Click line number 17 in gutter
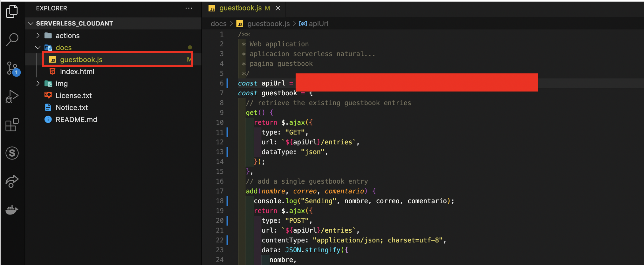 [220, 191]
